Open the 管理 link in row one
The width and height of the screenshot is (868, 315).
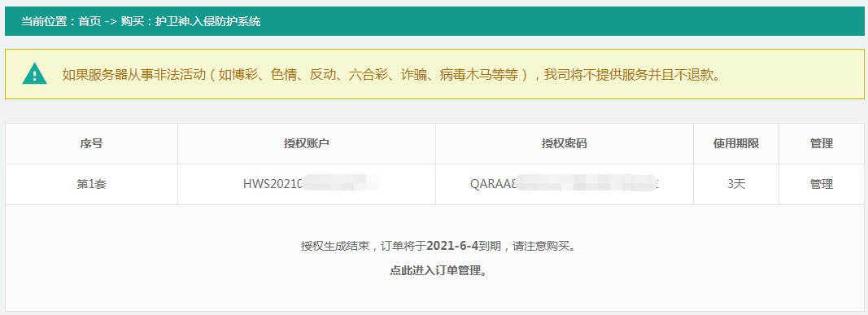[x=822, y=184]
